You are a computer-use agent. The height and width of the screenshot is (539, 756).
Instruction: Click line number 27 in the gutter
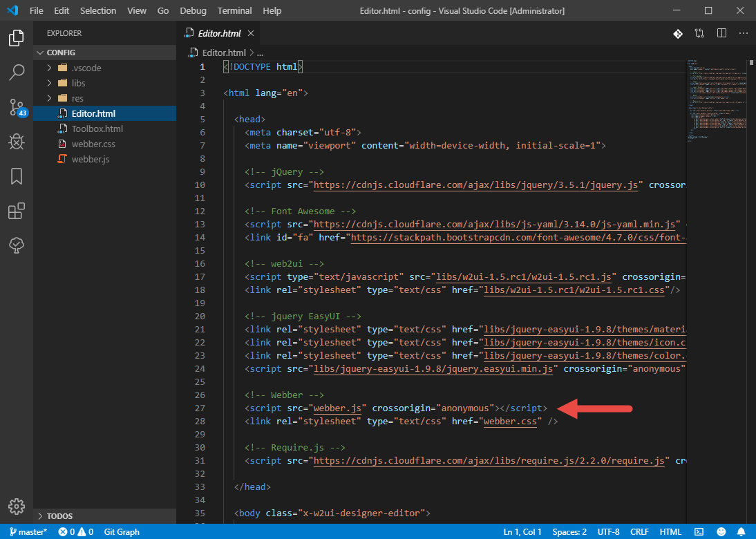tap(200, 408)
